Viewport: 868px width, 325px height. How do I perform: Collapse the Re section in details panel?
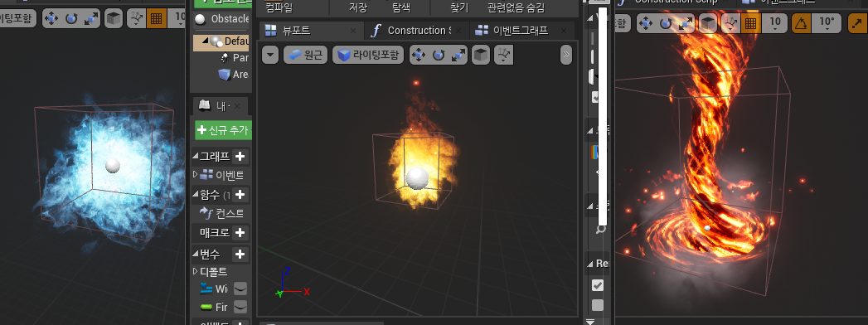[590, 264]
